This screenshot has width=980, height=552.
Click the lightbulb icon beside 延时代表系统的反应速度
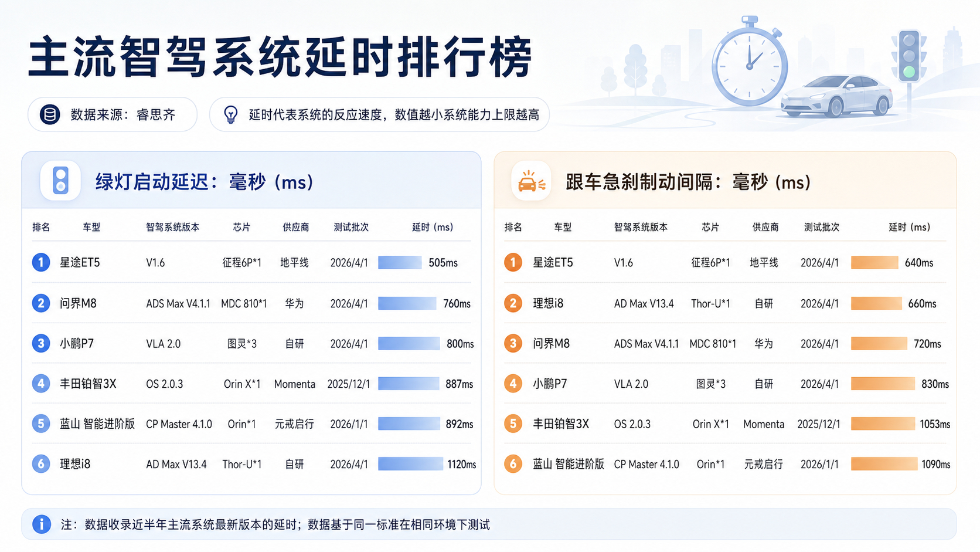pyautogui.click(x=231, y=114)
